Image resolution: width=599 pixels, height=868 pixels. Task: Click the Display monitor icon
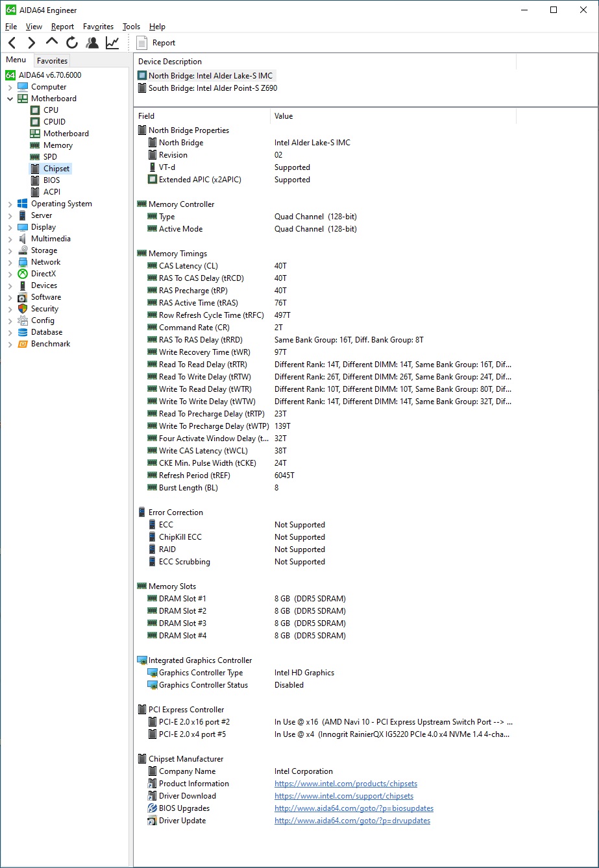pos(23,227)
